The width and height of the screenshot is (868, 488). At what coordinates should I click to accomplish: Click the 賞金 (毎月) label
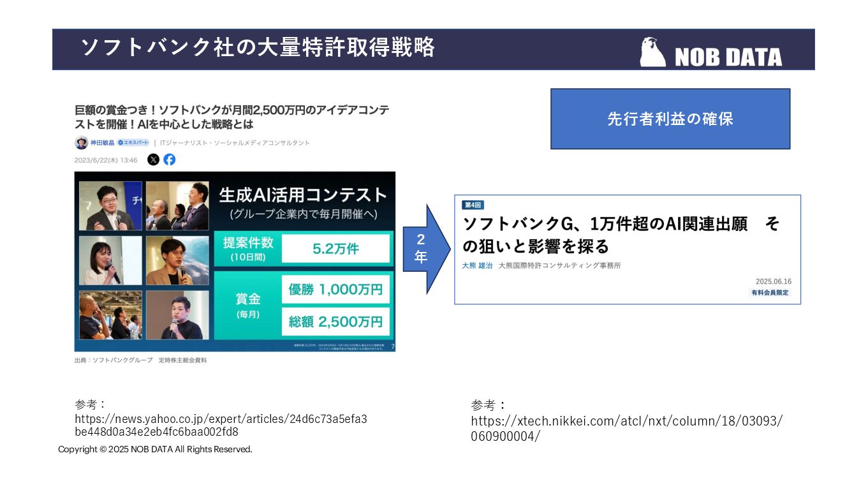click(247, 306)
